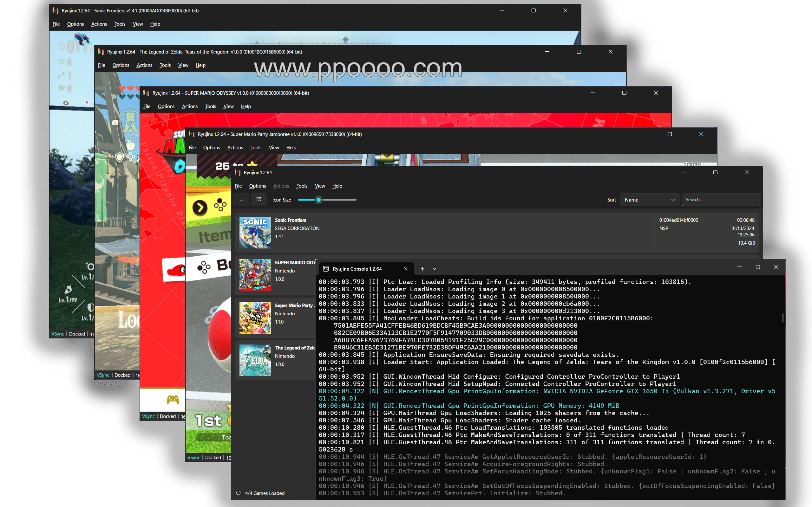This screenshot has width=812, height=507.
Task: Open the Tools menu in Ryujinx
Action: pyautogui.click(x=302, y=186)
